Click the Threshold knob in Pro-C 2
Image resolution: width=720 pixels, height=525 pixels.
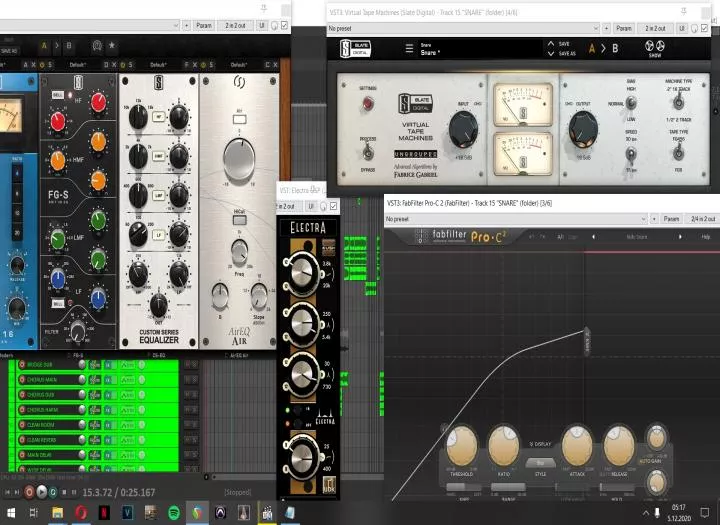click(461, 446)
